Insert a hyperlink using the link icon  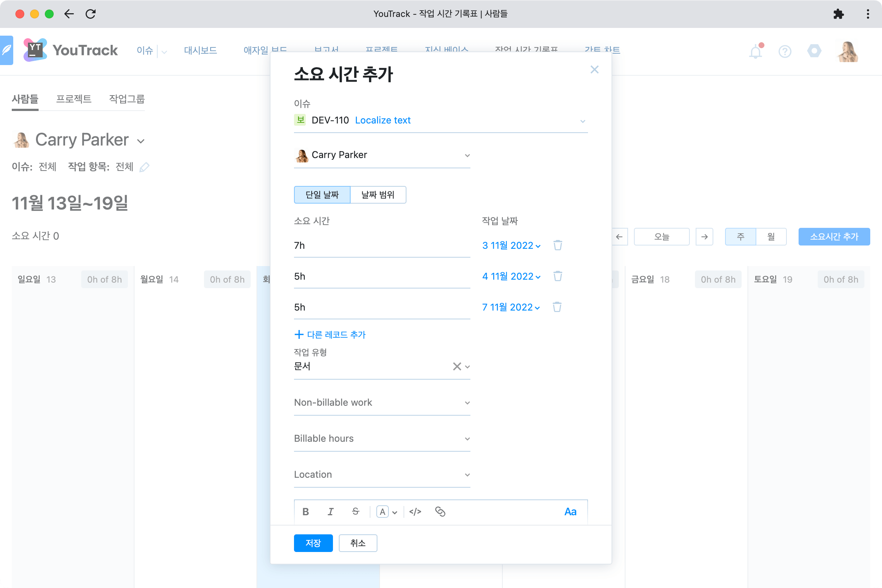click(x=440, y=511)
